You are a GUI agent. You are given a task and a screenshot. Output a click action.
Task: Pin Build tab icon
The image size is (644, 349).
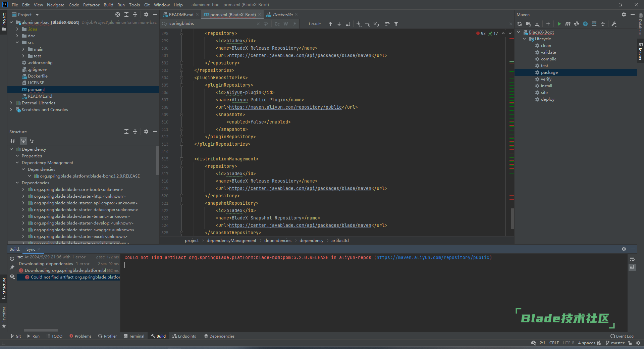(12, 267)
